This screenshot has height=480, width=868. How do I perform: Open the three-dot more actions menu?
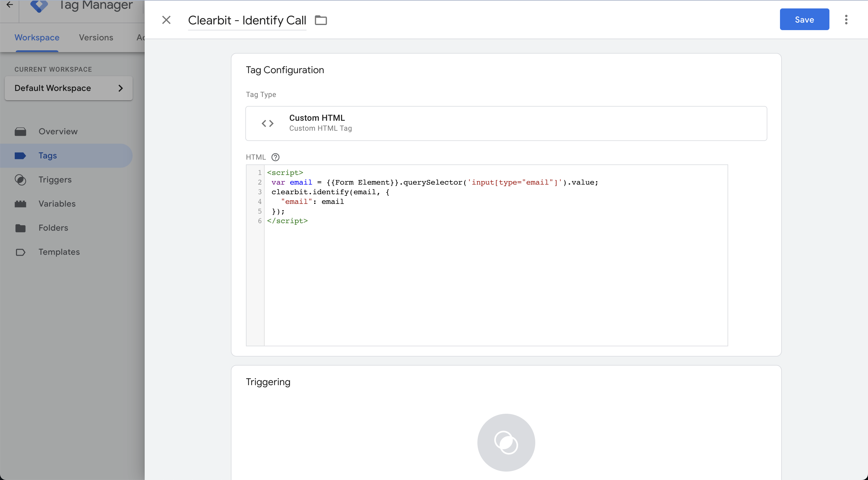846,20
